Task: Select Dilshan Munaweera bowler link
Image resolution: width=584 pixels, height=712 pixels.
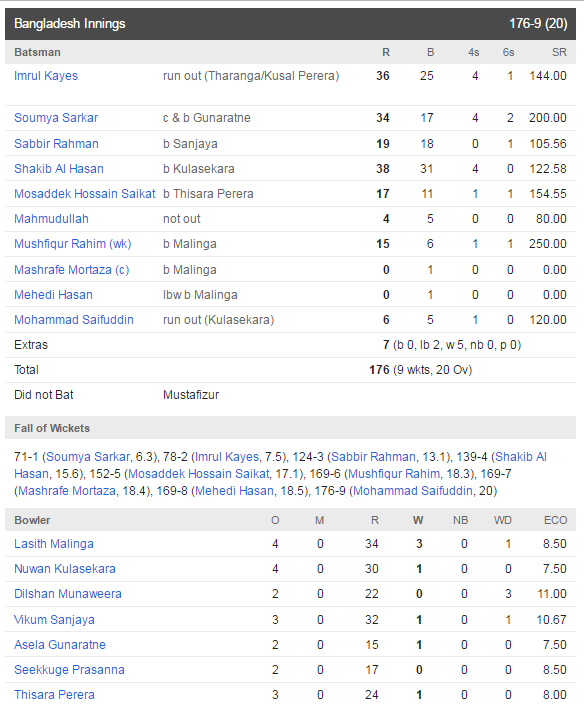Action: click(x=68, y=593)
